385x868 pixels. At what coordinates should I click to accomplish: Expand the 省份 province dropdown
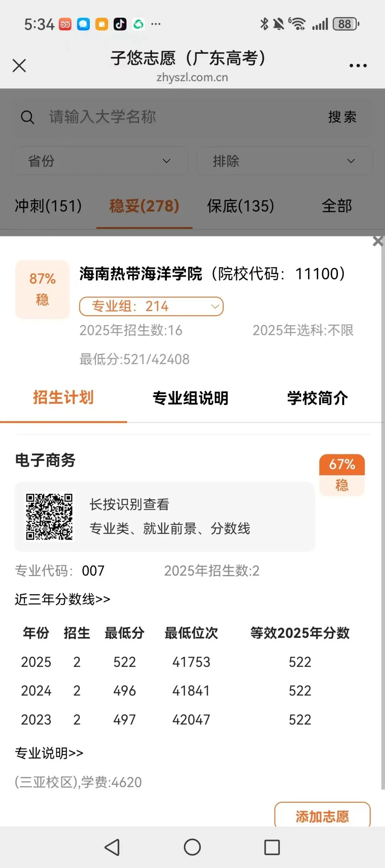point(100,161)
